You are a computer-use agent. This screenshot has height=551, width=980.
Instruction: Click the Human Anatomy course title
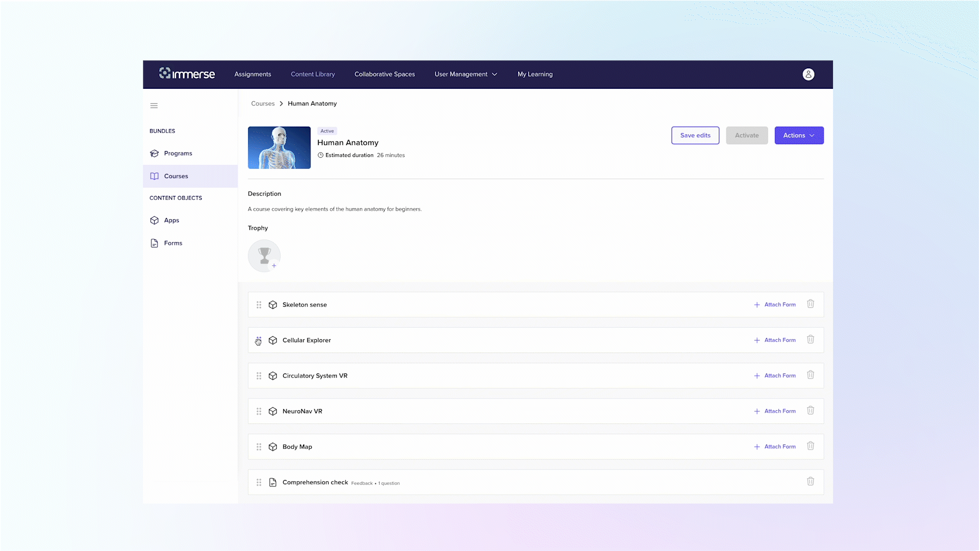pyautogui.click(x=348, y=143)
